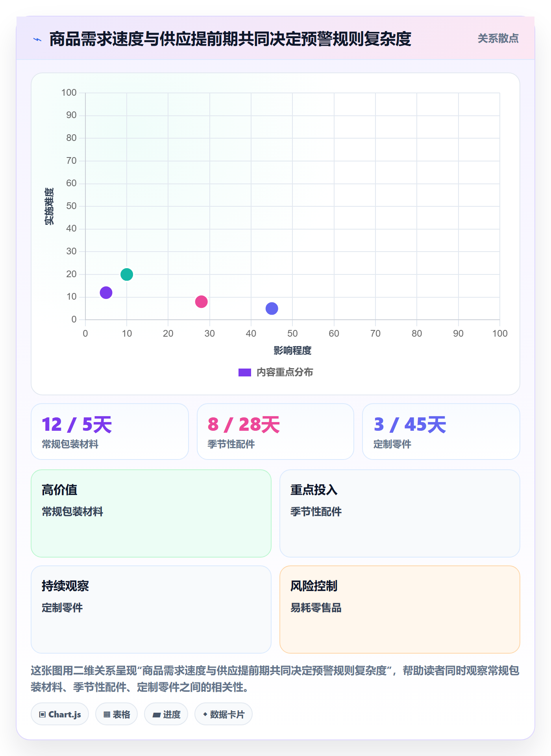Open the 12 / 5天 常规包装材料 card
The height and width of the screenshot is (756, 551).
pyautogui.click(x=110, y=432)
